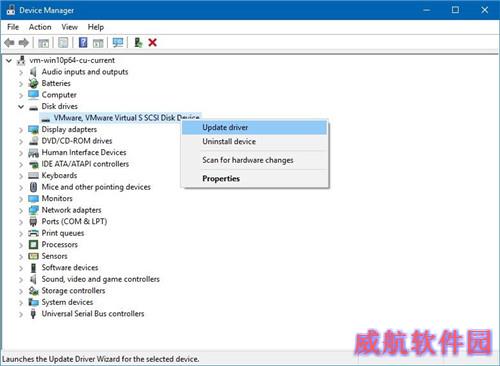This screenshot has height=366, width=500.
Task: Collapse the Disk drives node
Action: pos(21,107)
